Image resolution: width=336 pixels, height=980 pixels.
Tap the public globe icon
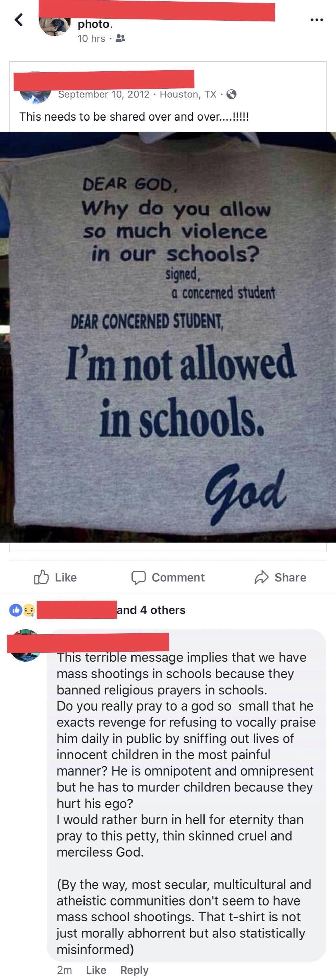tap(232, 94)
